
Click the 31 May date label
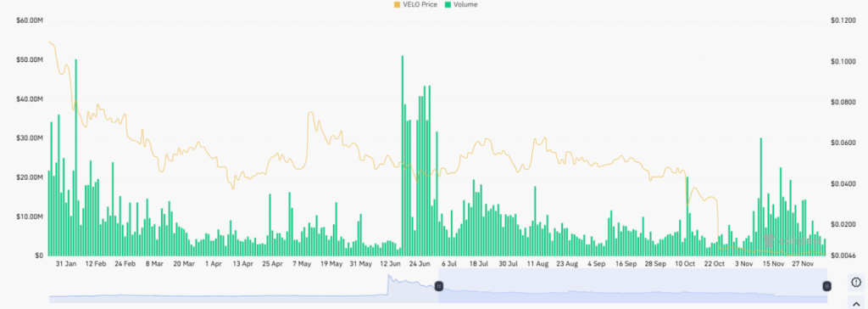361,264
